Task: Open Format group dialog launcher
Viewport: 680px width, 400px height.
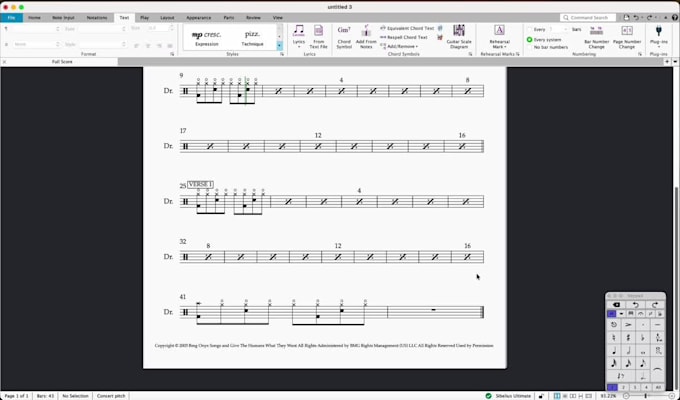Action: (x=172, y=54)
